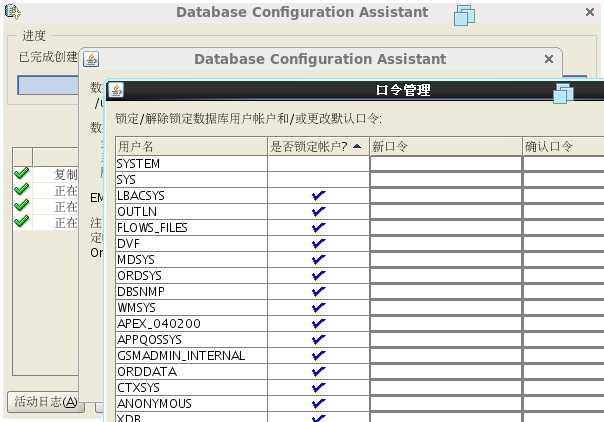
Task: Click the Java icon in 口令管理 title bar
Action: coord(116,90)
